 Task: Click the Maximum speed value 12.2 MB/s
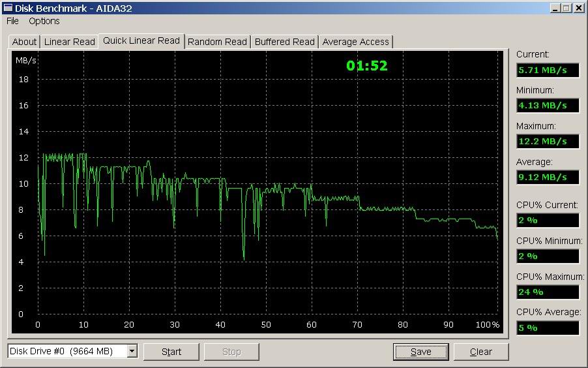coord(548,142)
